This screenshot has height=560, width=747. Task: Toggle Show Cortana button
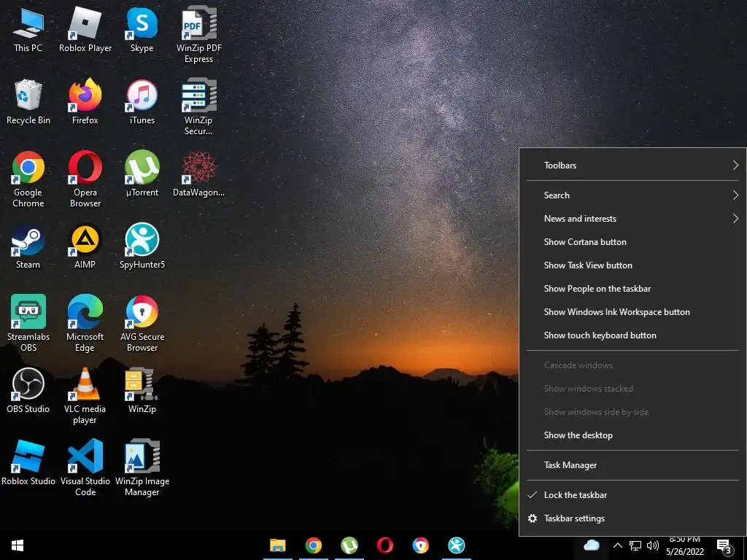632,242
